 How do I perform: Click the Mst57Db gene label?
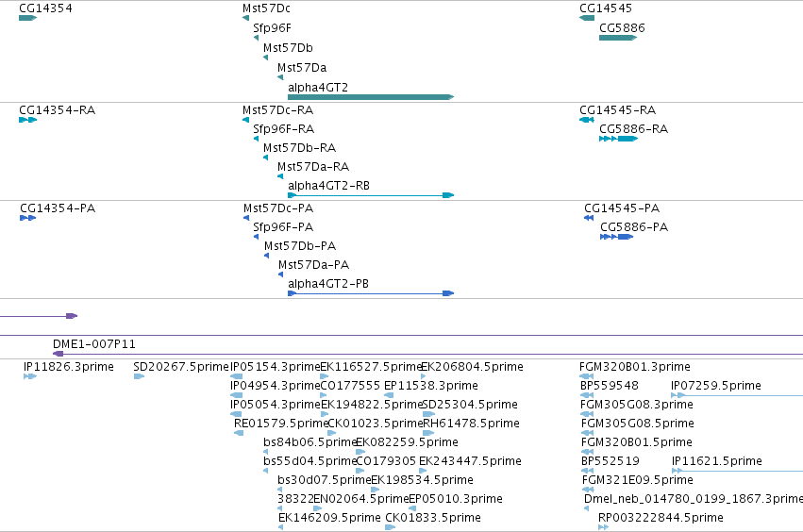pyautogui.click(x=288, y=47)
